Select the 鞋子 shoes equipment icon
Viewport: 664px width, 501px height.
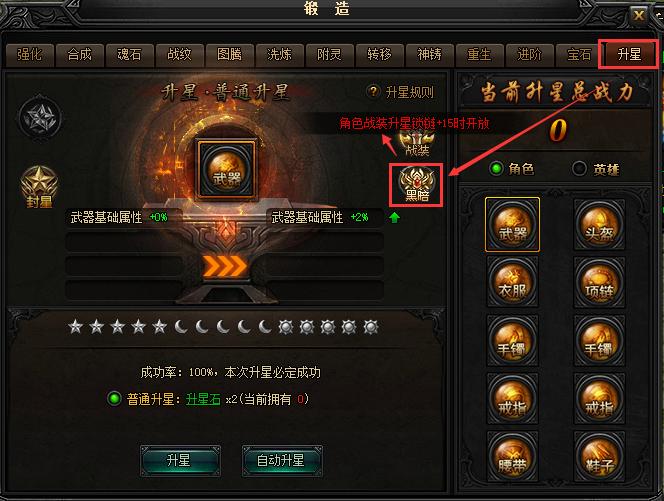point(599,456)
